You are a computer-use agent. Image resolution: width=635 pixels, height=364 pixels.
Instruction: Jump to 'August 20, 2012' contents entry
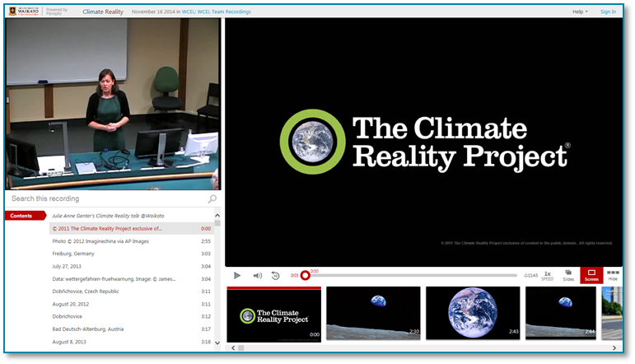point(132,304)
